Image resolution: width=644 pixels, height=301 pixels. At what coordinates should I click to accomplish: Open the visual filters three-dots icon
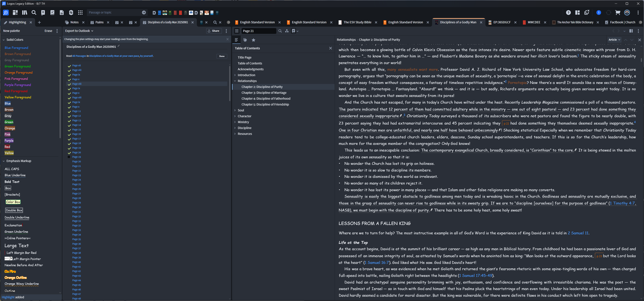click(x=287, y=31)
